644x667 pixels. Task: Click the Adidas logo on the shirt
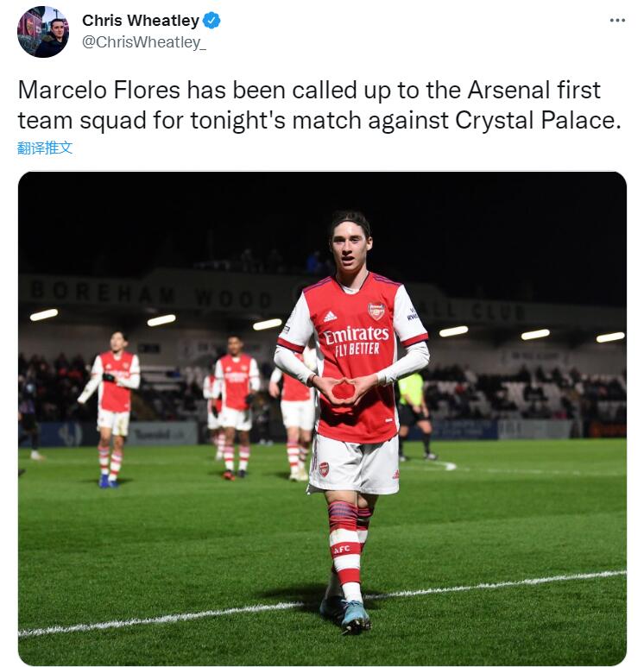pyautogui.click(x=330, y=317)
